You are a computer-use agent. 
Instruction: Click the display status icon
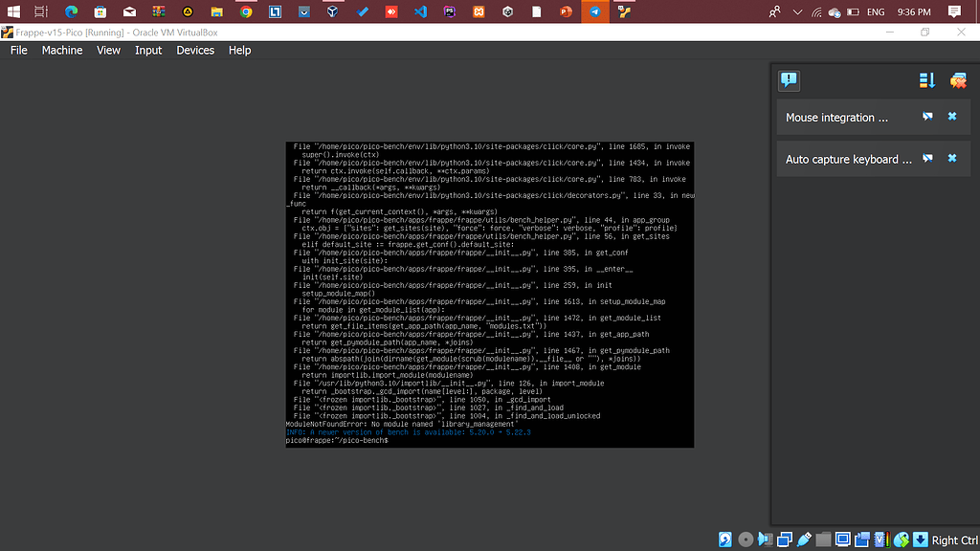842,539
